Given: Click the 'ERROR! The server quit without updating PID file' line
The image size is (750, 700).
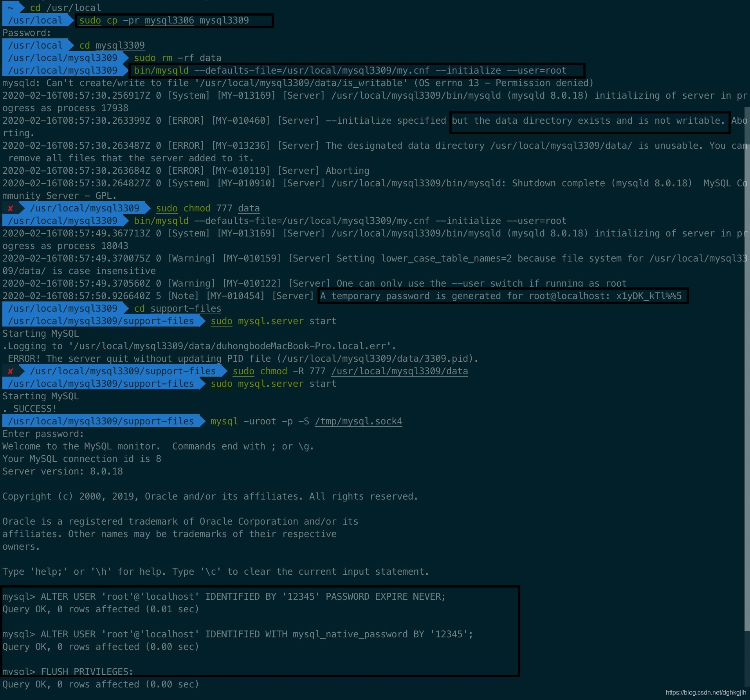Looking at the screenshot, I should (243, 359).
